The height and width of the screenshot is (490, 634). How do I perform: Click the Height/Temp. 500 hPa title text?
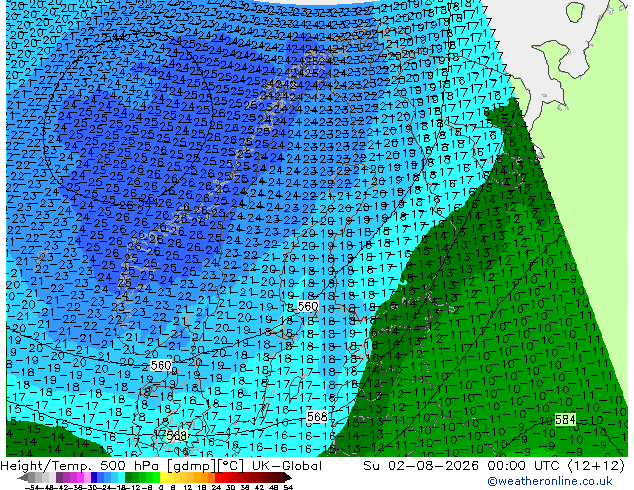[81, 466]
